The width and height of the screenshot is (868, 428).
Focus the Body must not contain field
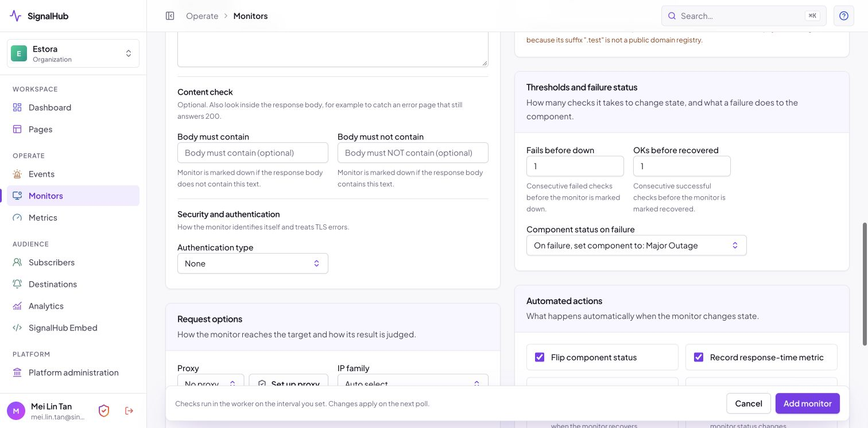413,153
